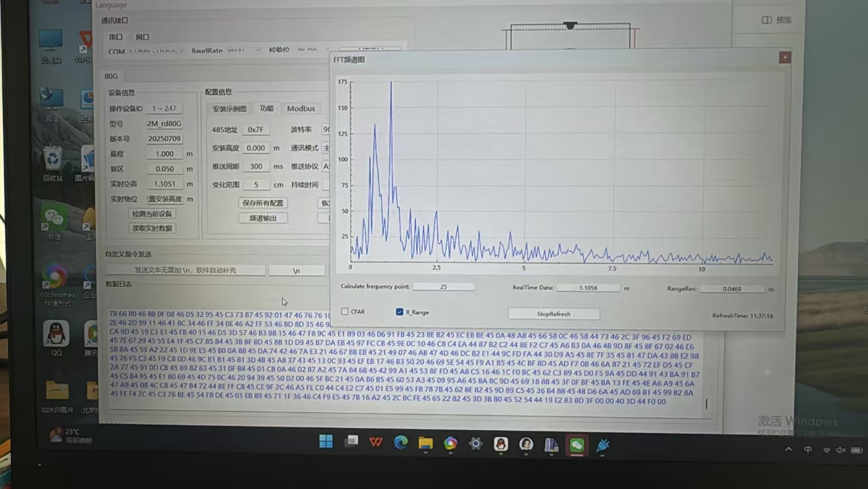Open the QQ desktop shortcut

click(x=56, y=338)
